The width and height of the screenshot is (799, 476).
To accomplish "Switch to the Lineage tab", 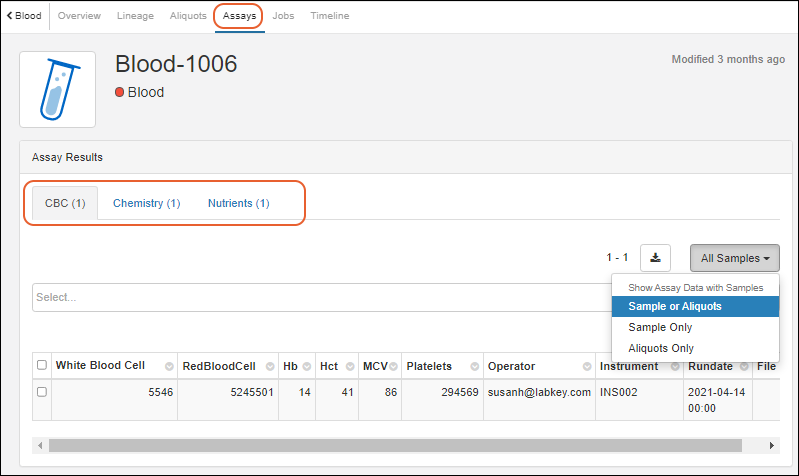I will [135, 16].
